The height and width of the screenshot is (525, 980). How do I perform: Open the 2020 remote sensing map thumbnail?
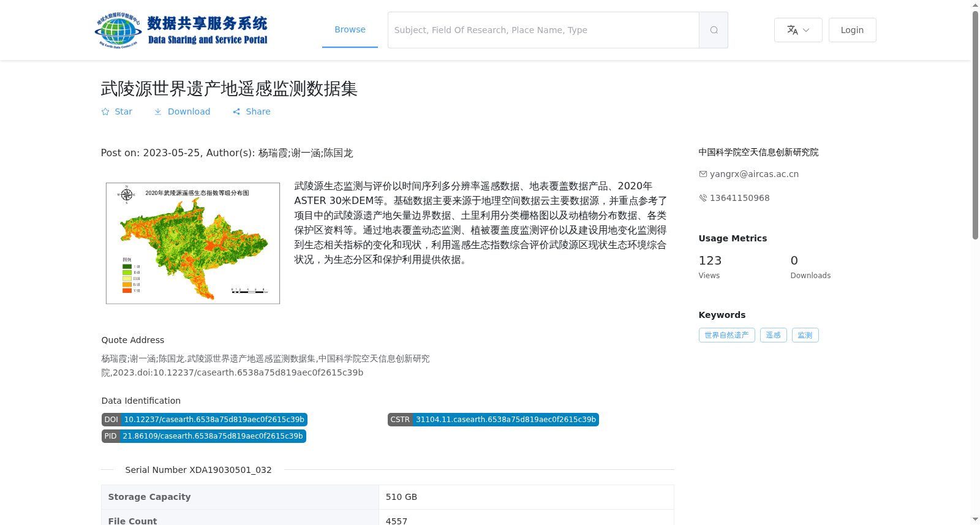(x=193, y=243)
